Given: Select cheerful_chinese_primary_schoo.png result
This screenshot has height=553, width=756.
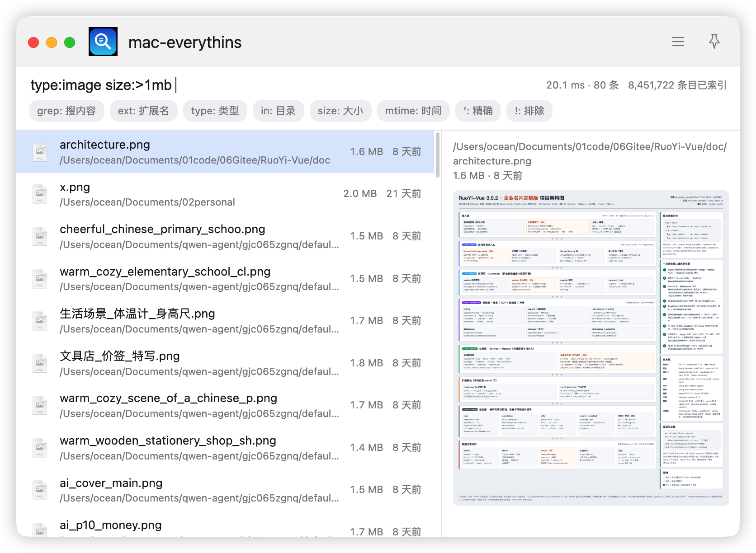Looking at the screenshot, I should tap(225, 236).
